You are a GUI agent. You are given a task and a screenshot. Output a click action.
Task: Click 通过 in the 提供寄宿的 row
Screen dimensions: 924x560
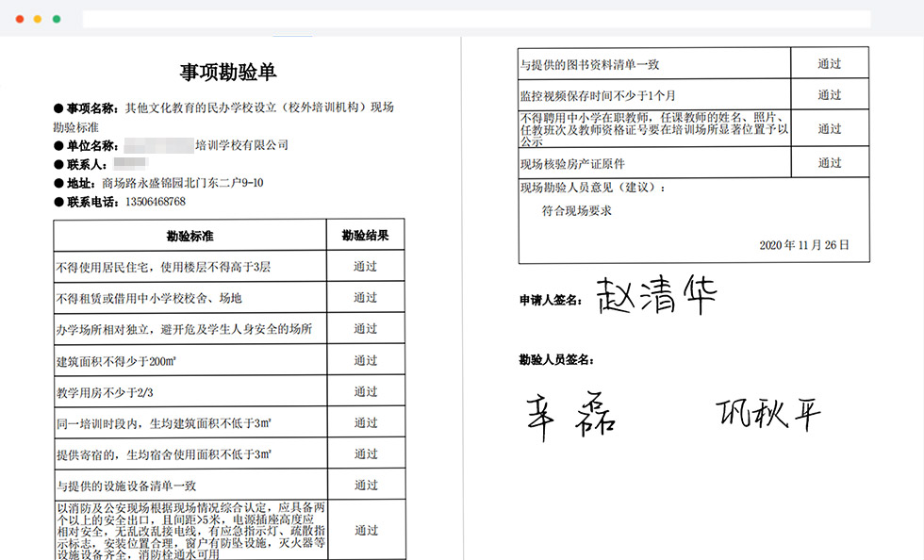tap(366, 453)
